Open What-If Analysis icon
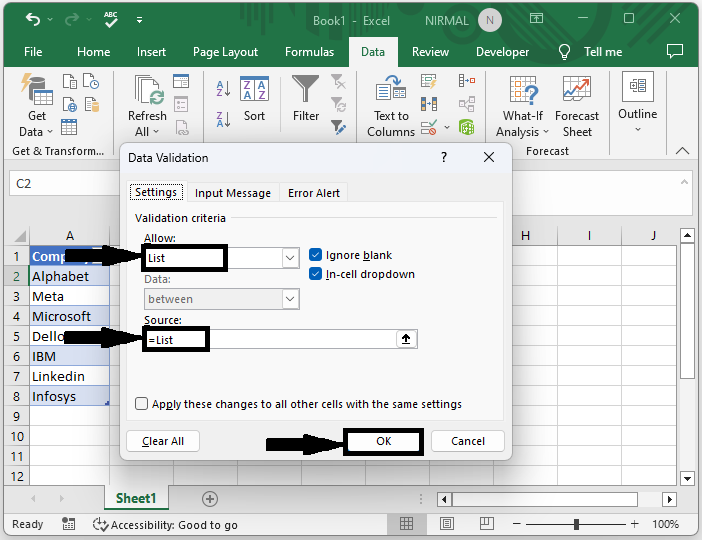The height and width of the screenshot is (540, 702). 523,90
